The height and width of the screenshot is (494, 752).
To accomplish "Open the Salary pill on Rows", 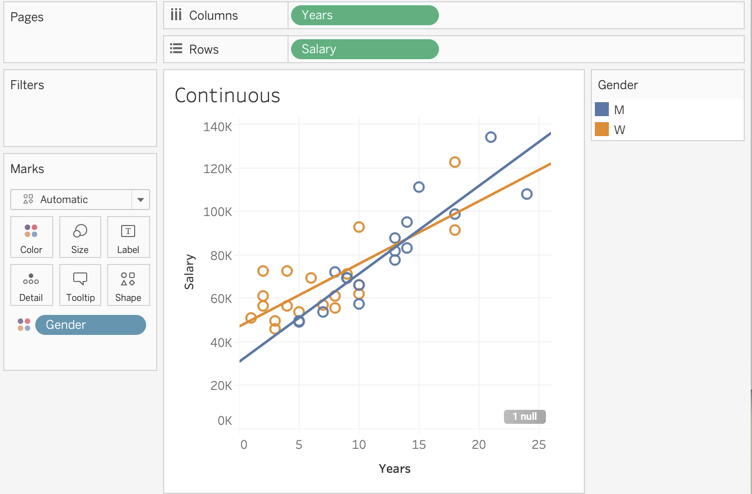I will tap(364, 49).
